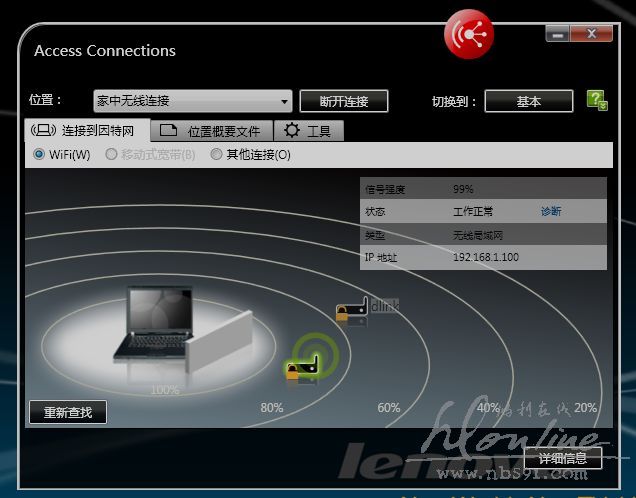
Task: Click the 重新查找 button
Action: click(68, 412)
